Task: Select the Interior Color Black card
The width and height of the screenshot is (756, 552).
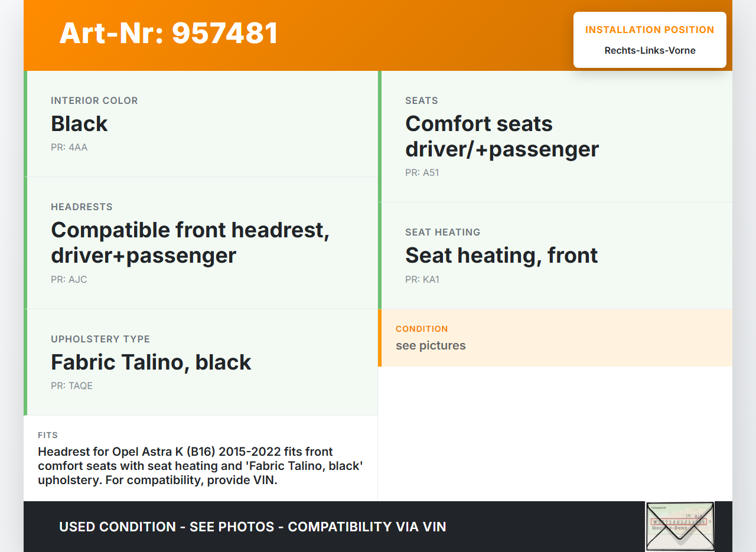Action: [202, 123]
